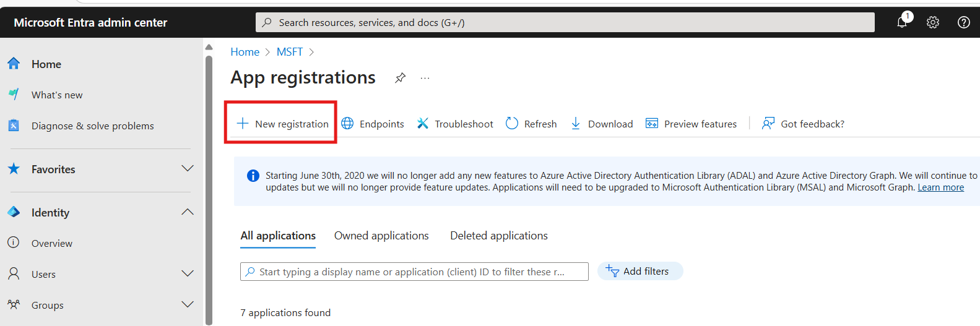The image size is (980, 326).
Task: Click the '7 applications found' text
Action: pyautogui.click(x=285, y=312)
